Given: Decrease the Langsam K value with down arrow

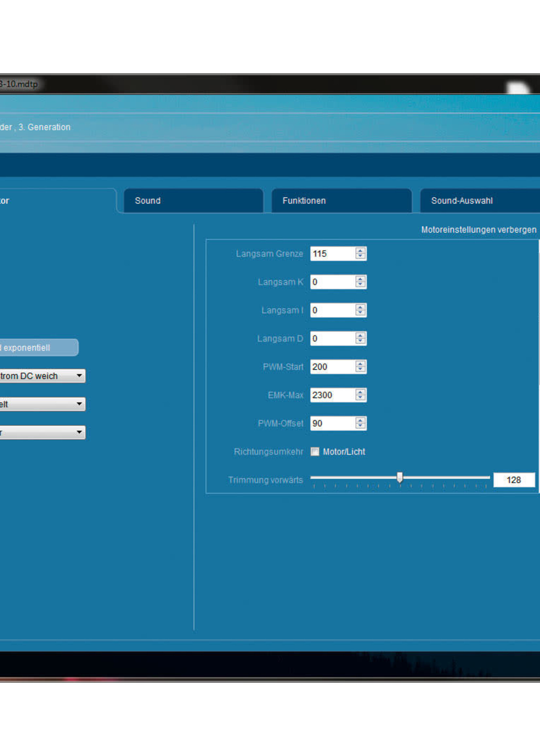Looking at the screenshot, I should (360, 285).
